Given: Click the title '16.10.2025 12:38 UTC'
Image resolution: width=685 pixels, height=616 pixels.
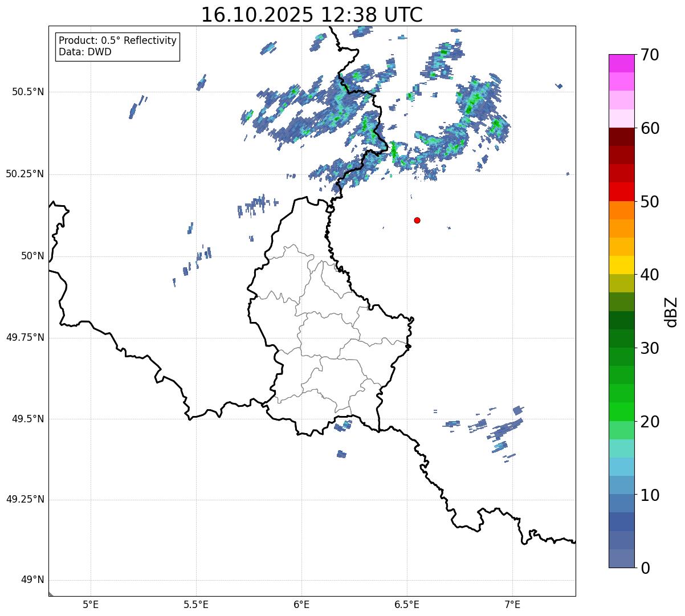Looking at the screenshot, I should click(312, 15).
